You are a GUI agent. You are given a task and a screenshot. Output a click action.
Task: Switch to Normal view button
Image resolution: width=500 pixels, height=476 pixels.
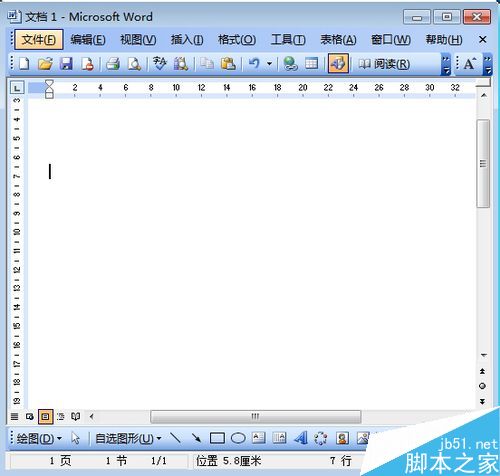[14, 416]
